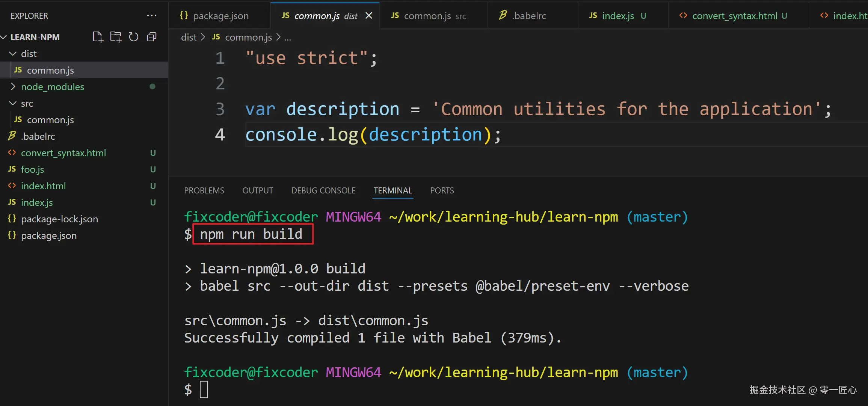
Task: Collapse the src folder
Action: [13, 103]
